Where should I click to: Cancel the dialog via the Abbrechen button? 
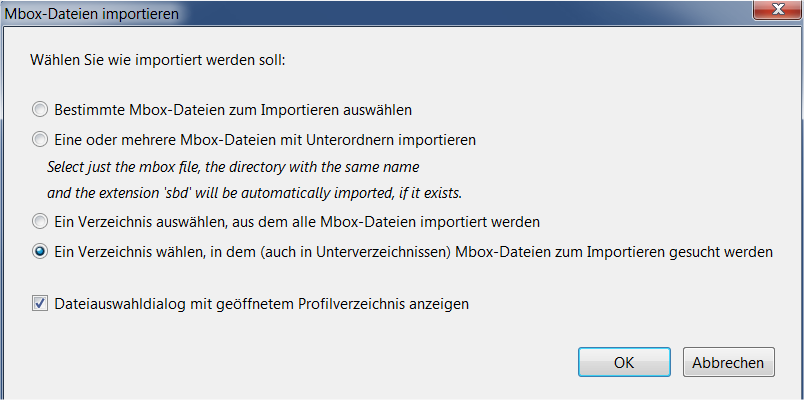pyautogui.click(x=728, y=362)
